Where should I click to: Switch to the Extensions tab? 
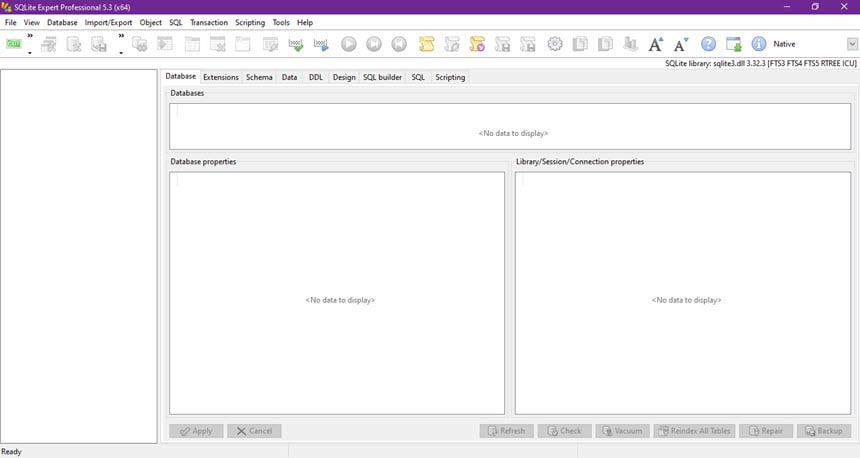click(221, 77)
